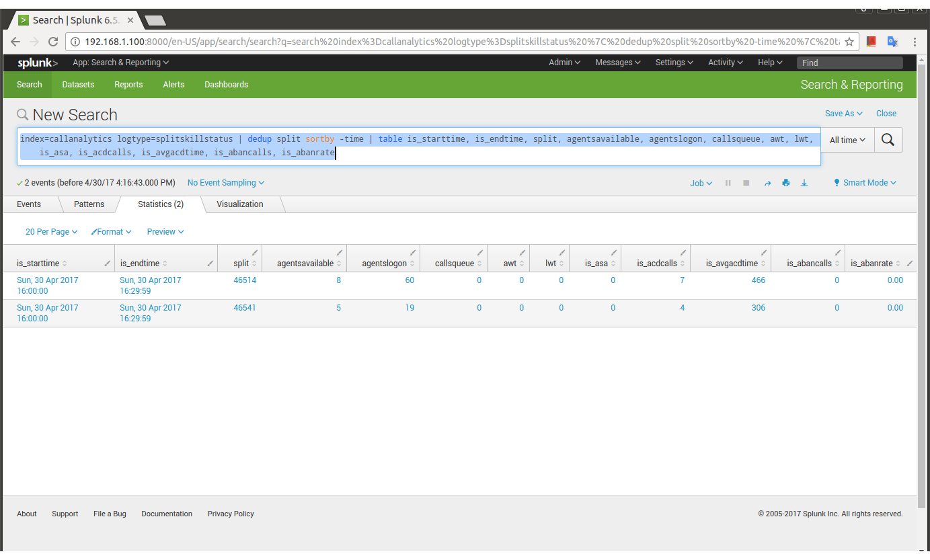Viewport: 930px width, 560px height.
Task: Print the search results via the printer icon
Action: pyautogui.click(x=785, y=183)
